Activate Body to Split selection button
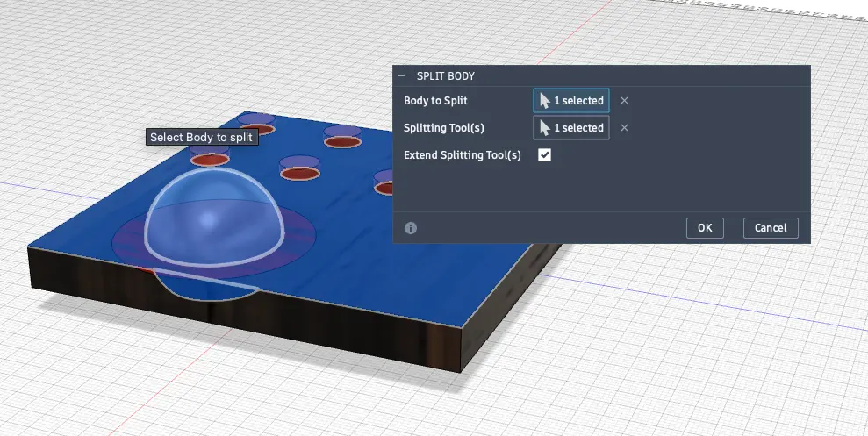The height and width of the screenshot is (436, 868). [x=571, y=101]
